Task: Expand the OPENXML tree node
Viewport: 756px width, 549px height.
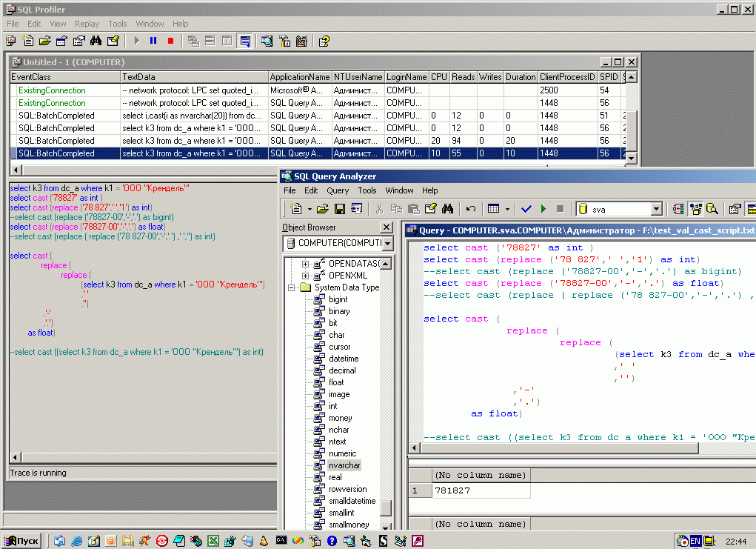Action: [x=305, y=276]
